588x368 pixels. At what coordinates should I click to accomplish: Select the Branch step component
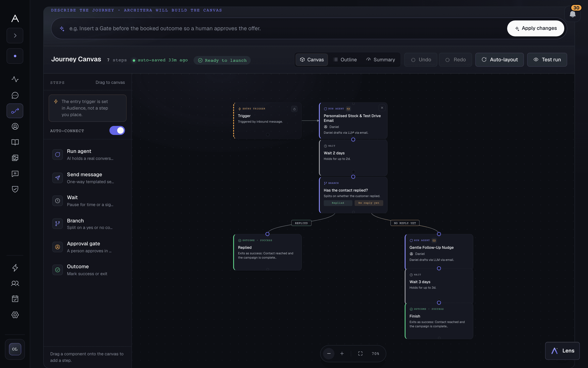88,224
